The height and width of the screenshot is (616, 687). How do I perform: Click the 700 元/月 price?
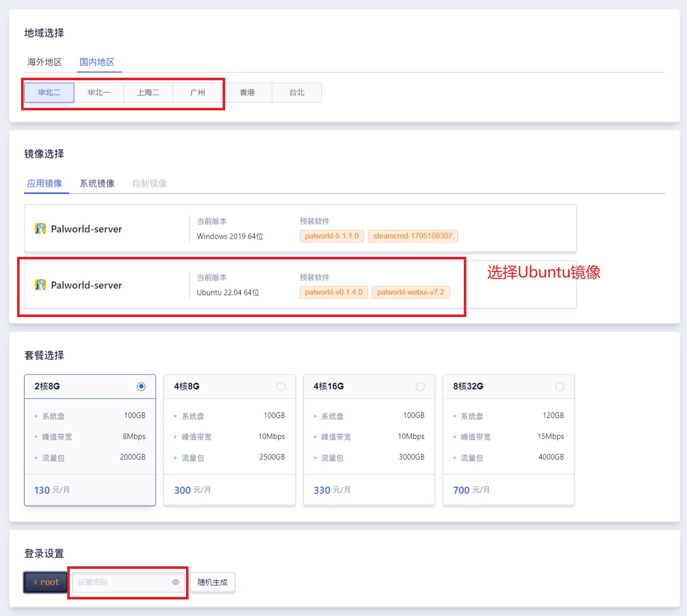[x=471, y=490]
